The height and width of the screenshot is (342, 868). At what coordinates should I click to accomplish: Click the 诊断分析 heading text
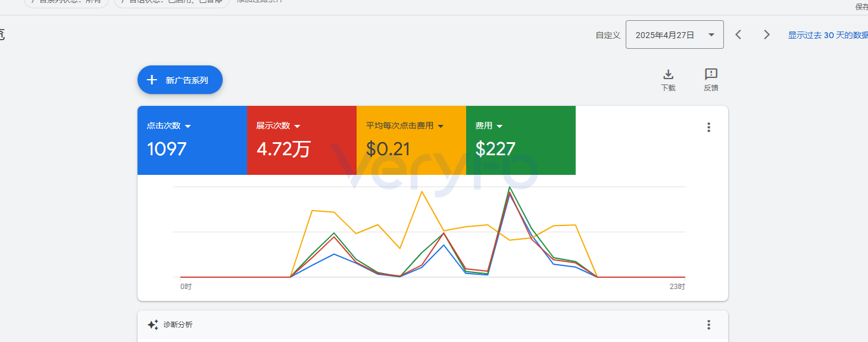[x=178, y=325]
